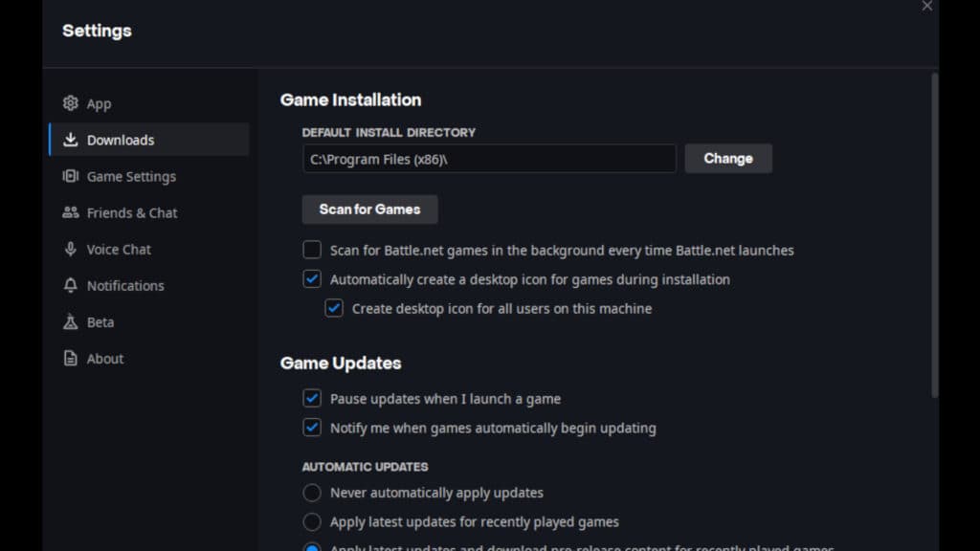This screenshot has width=980, height=551.
Task: Uncheck pausing updates when launching a game
Action: pos(311,399)
